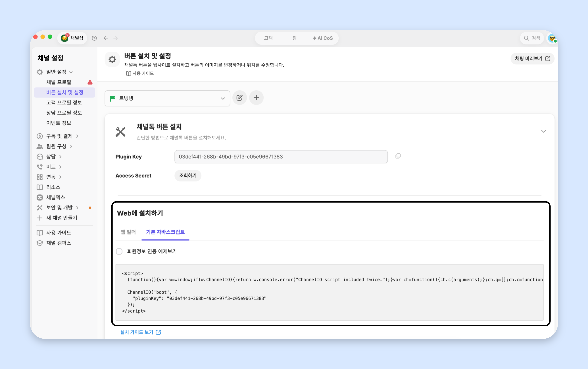Open 고객 프로필 정보
588x369 pixels.
[64, 103]
